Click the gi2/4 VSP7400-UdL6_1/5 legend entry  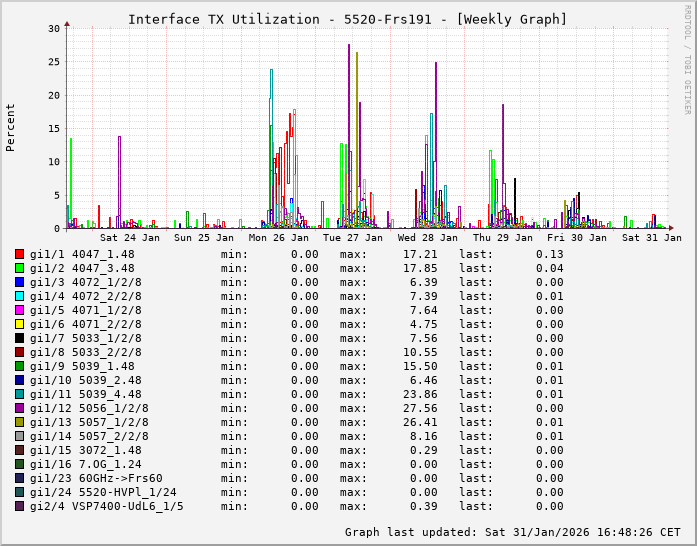(x=107, y=506)
